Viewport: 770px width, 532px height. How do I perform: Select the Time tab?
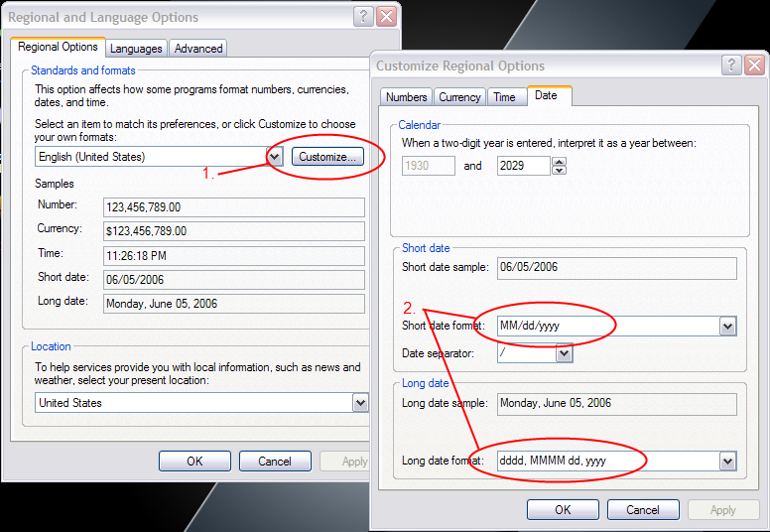coord(504,97)
